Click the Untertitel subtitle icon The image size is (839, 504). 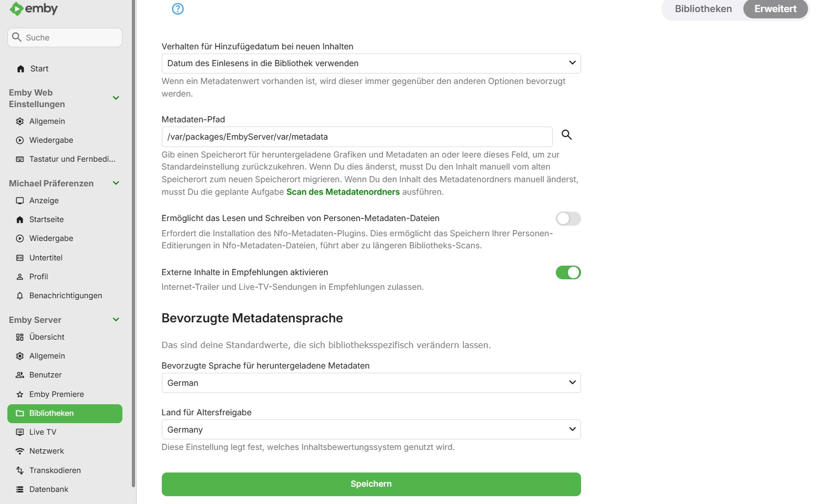coord(20,258)
